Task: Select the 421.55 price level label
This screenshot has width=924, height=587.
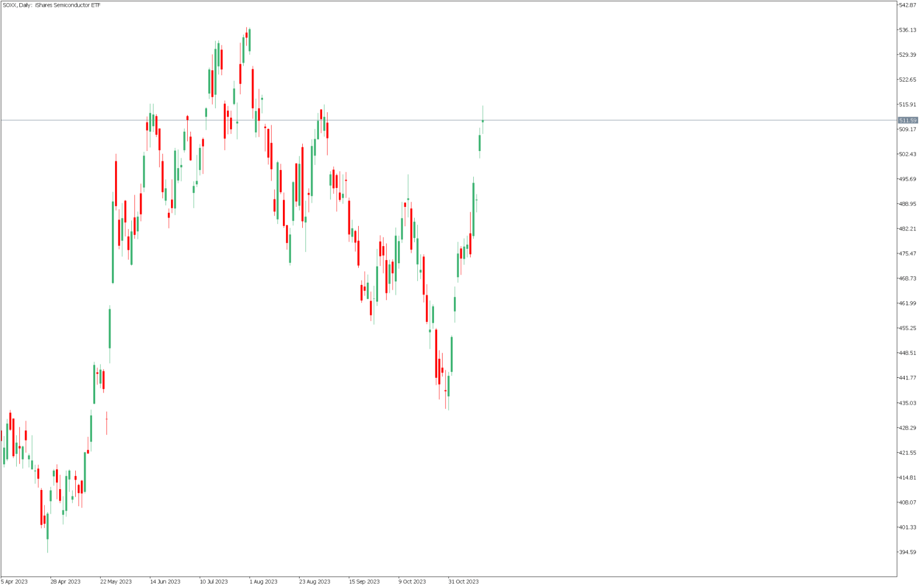Action: (907, 453)
